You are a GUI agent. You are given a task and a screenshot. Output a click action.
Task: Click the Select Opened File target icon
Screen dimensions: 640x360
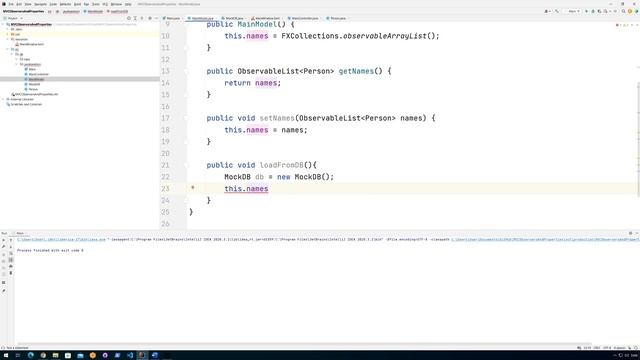coord(129,18)
